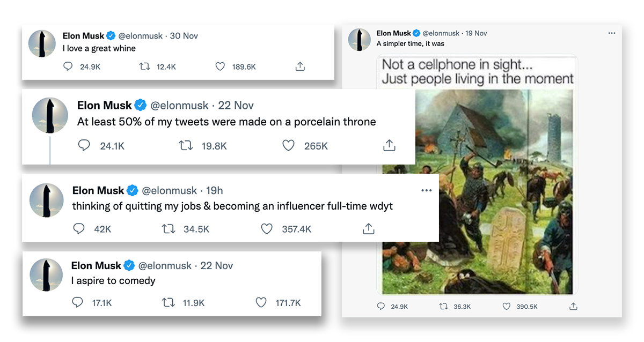The width and height of the screenshot is (644, 342).
Task: Open the 19 Nov timestamp link
Action: 476,33
